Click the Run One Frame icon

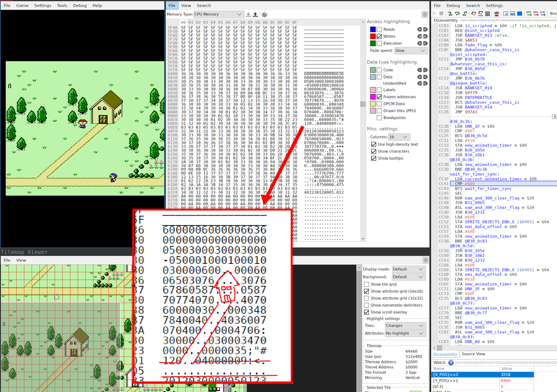(519, 13)
